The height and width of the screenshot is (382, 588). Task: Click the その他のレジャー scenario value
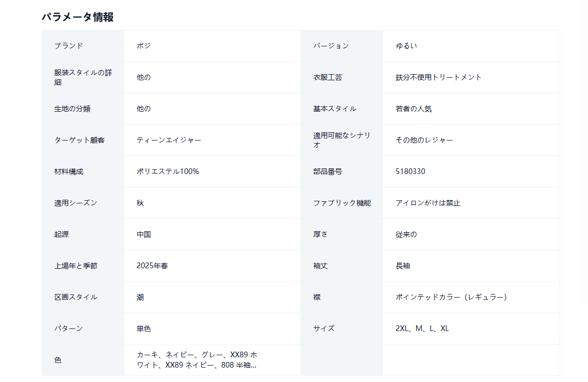pyautogui.click(x=424, y=140)
